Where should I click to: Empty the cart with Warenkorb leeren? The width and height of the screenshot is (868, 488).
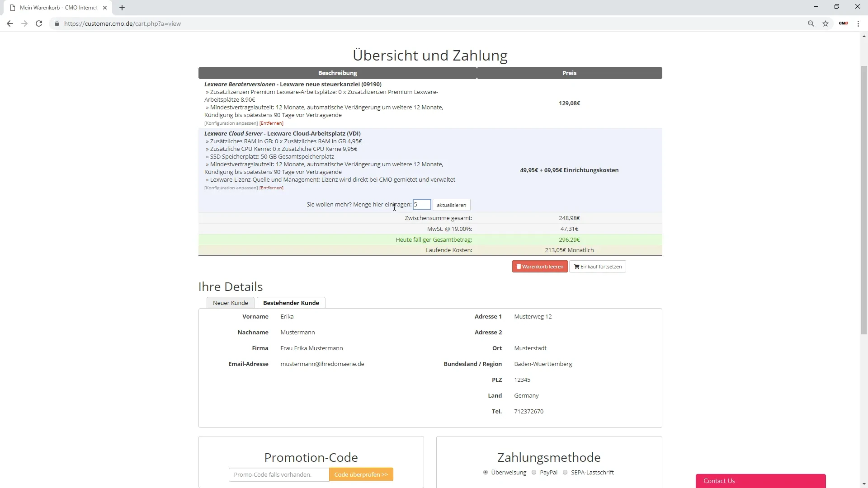[540, 267]
